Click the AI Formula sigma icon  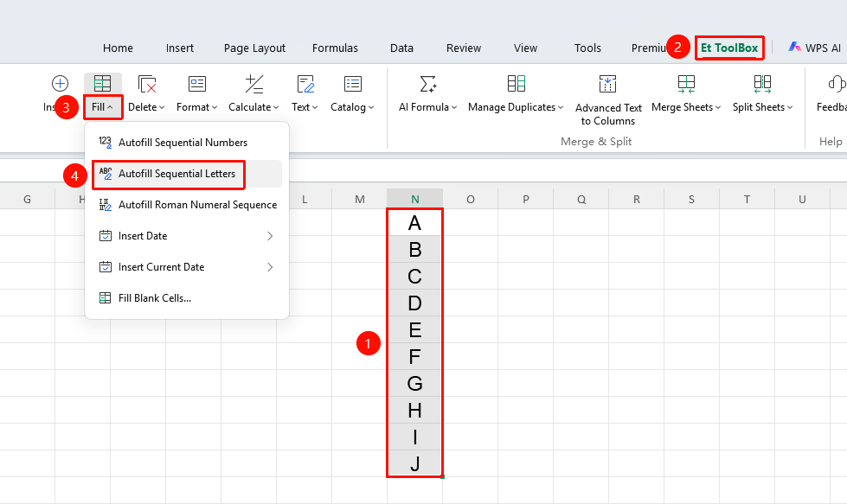pos(427,84)
